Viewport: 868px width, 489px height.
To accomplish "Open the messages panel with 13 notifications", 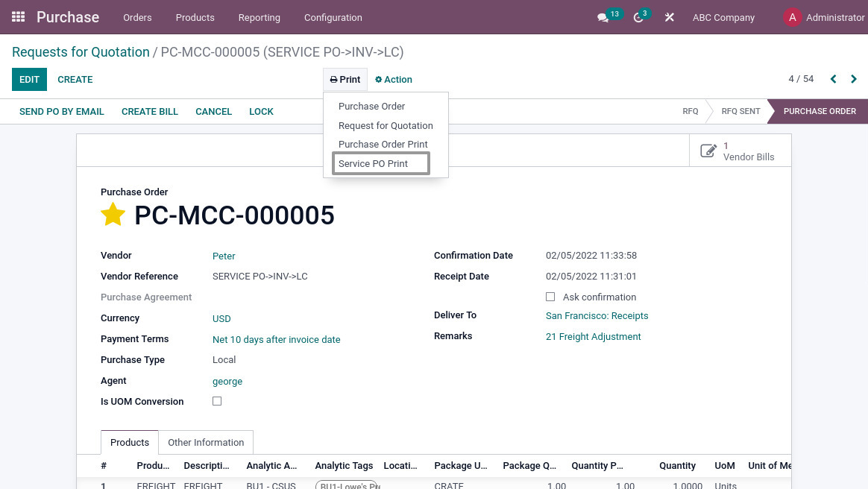I will (x=604, y=17).
